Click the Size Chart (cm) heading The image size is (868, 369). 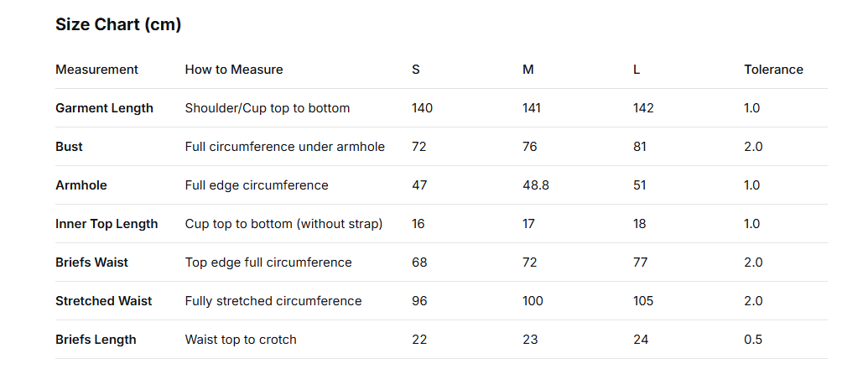tap(118, 24)
